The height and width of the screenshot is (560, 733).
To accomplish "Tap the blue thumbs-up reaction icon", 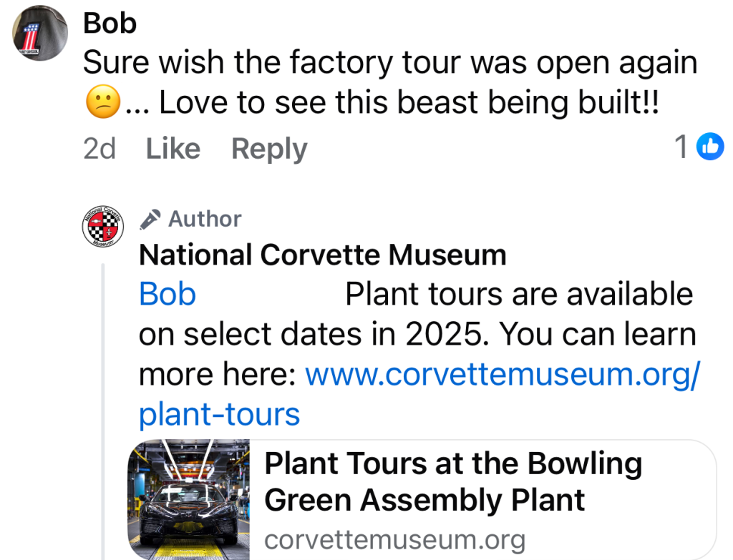I will point(710,147).
